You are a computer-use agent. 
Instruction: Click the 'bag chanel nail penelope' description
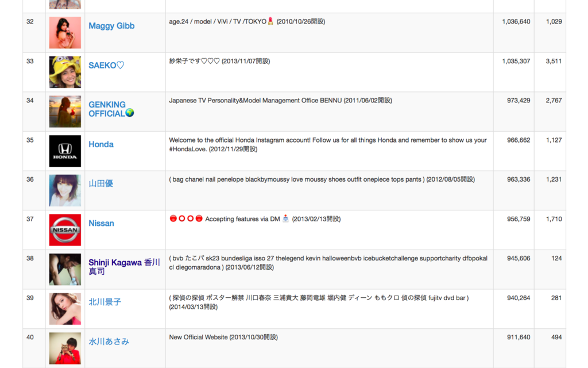tap(322, 179)
